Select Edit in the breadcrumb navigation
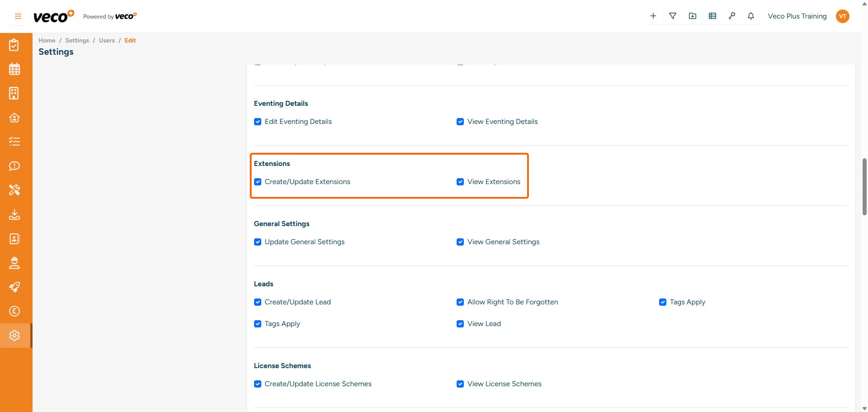 click(130, 40)
